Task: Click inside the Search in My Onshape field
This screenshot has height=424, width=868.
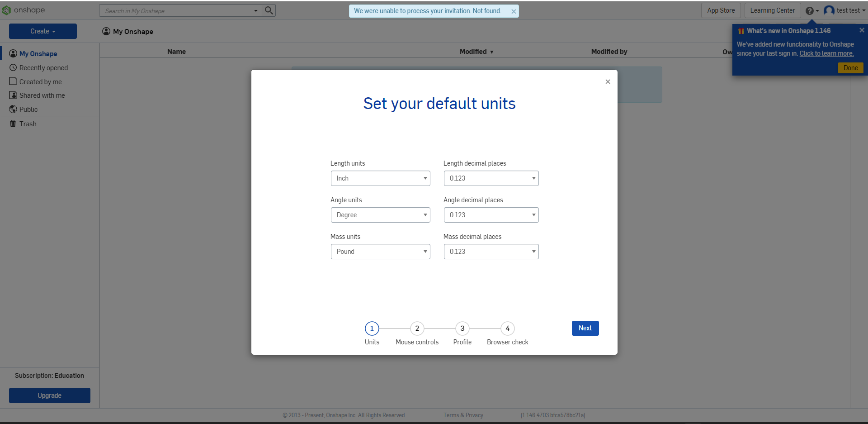Action: point(176,10)
